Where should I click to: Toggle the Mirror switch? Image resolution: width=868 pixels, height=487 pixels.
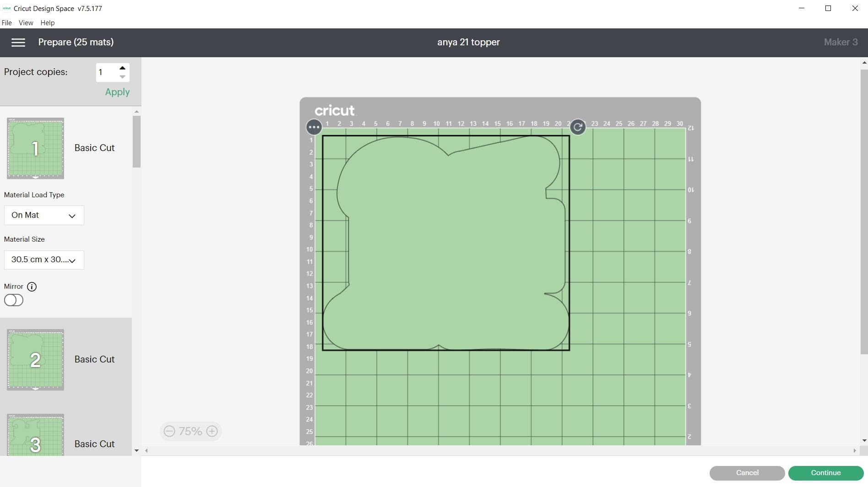(14, 300)
